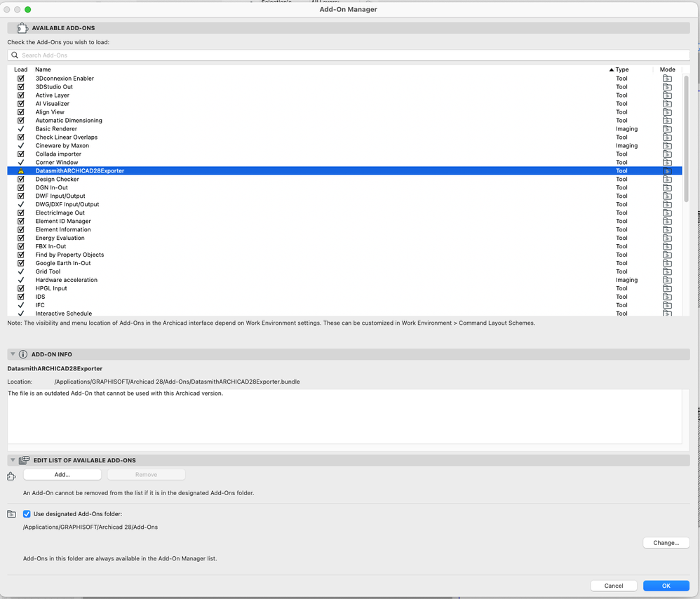Click the icon in the Edit List of Available Add-Ons header
This screenshot has height=599, width=700.
pyautogui.click(x=25, y=460)
